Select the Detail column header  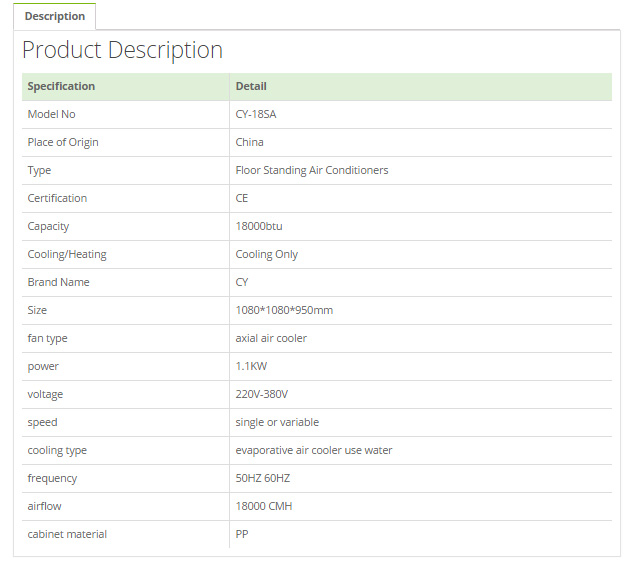click(x=251, y=86)
